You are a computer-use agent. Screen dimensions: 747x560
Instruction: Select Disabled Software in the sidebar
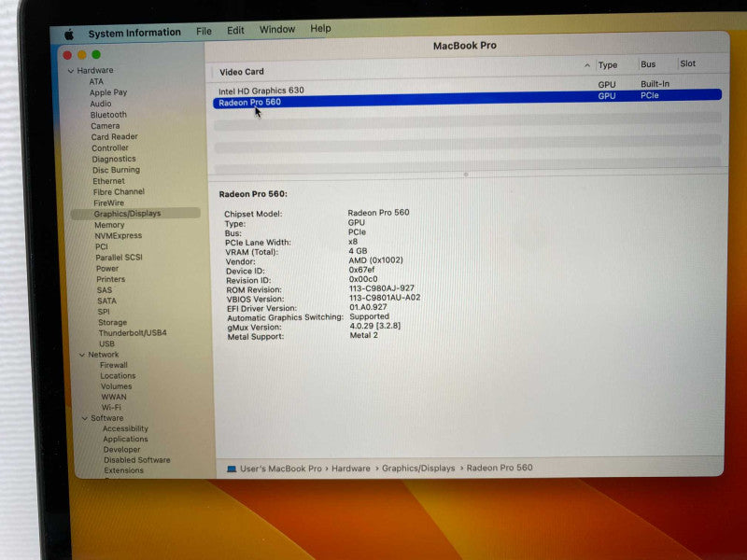(136, 460)
